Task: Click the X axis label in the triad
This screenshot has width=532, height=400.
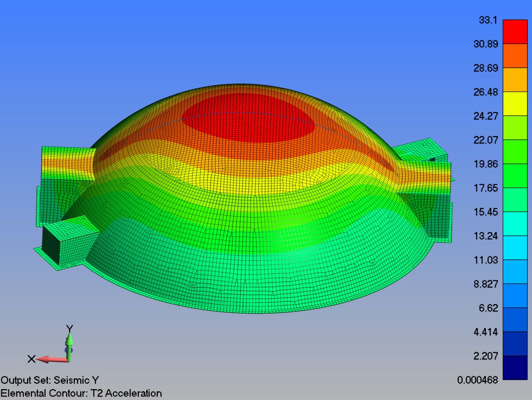Action: point(31,358)
